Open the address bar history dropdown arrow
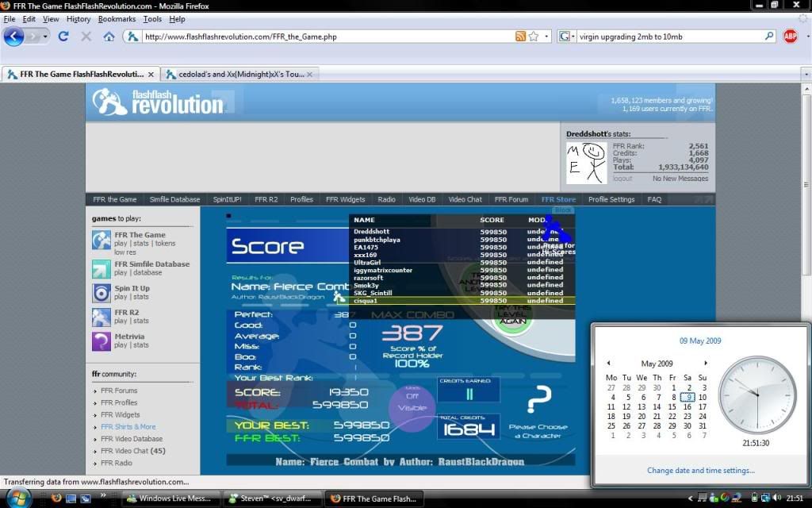Viewport: 812px width, 508px height. (x=546, y=37)
